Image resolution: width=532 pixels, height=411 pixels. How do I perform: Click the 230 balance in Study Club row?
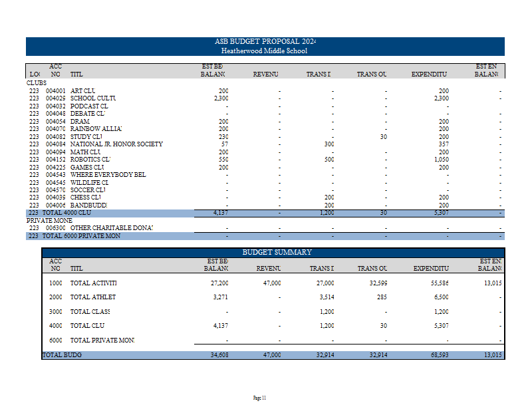pos(223,136)
